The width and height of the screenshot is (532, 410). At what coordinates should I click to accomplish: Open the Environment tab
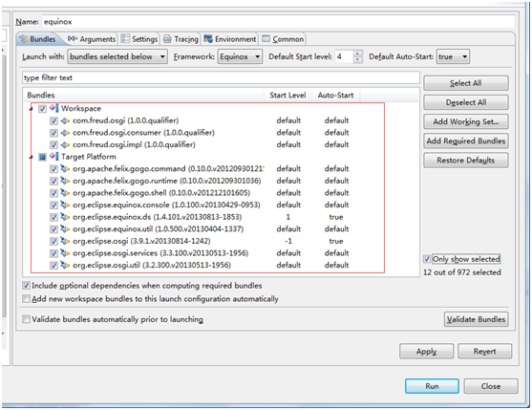[x=229, y=39]
